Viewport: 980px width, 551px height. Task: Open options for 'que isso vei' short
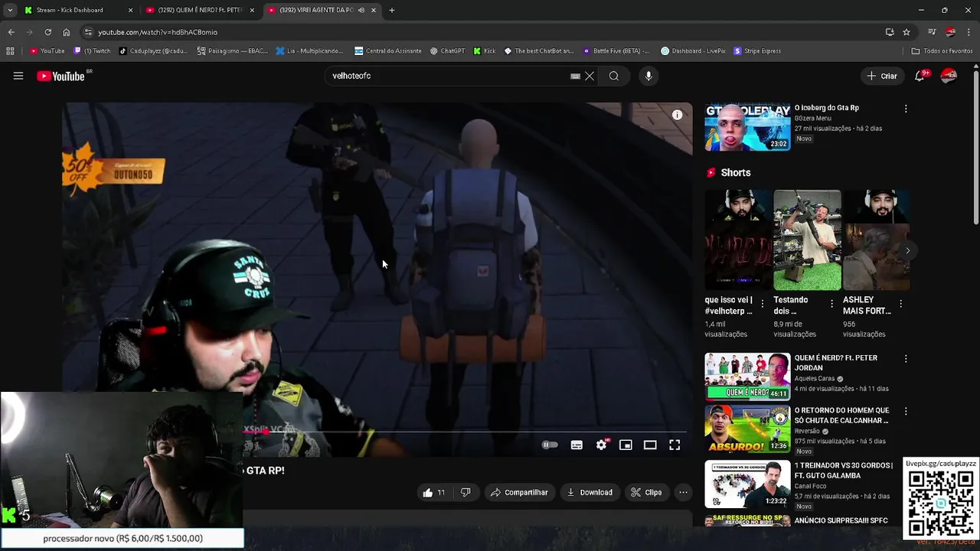762,304
